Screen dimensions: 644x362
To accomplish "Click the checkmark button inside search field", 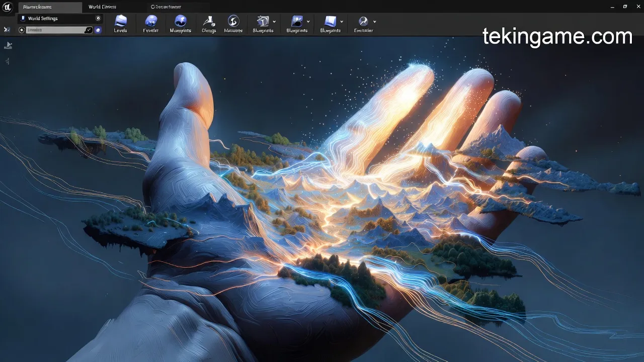I will click(89, 30).
